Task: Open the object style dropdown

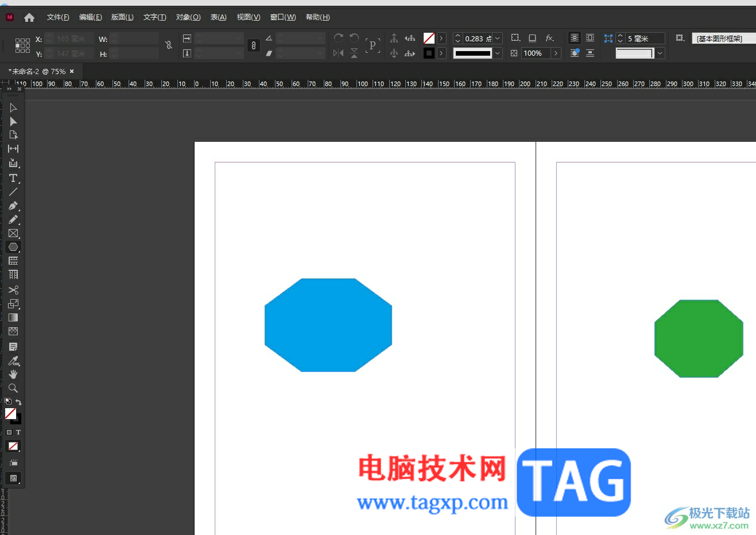Action: 723,38
